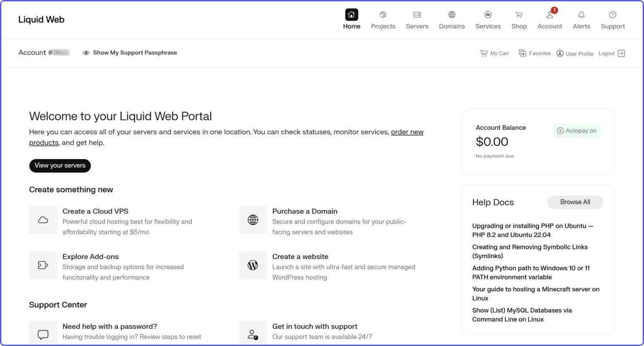Click the Account Balance label
644x346 pixels.
[501, 127]
